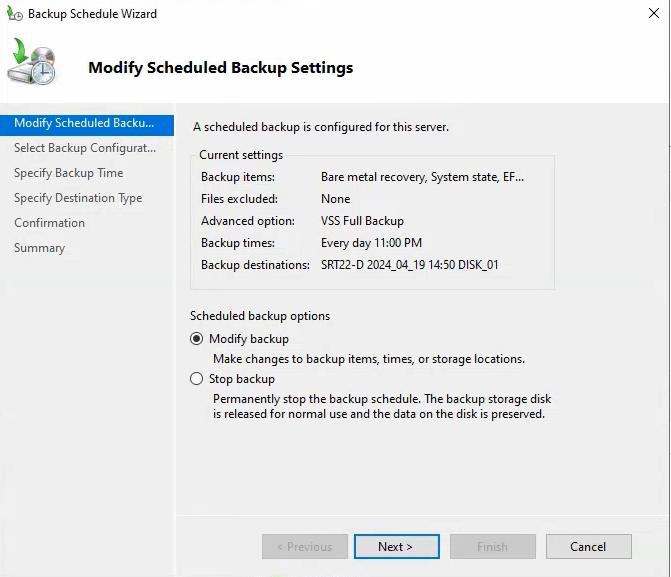Click 'Make changes to backup items' description
This screenshot has width=671, height=577.
369,359
